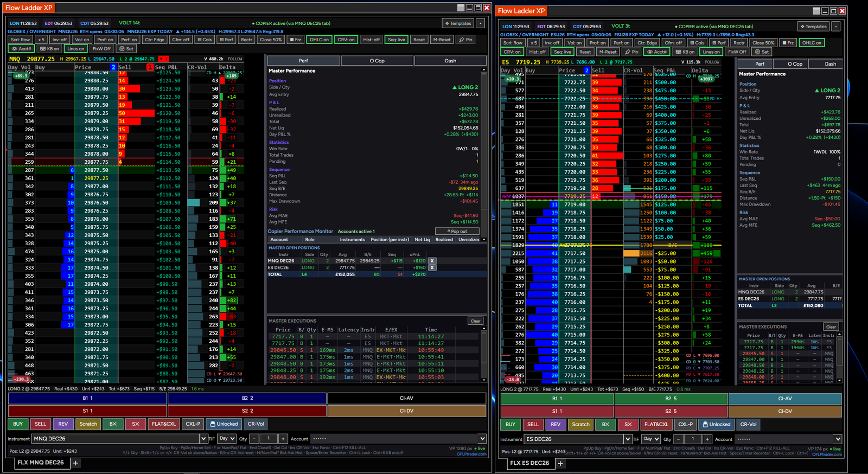Click the Frz freeze button in left window

(295, 40)
